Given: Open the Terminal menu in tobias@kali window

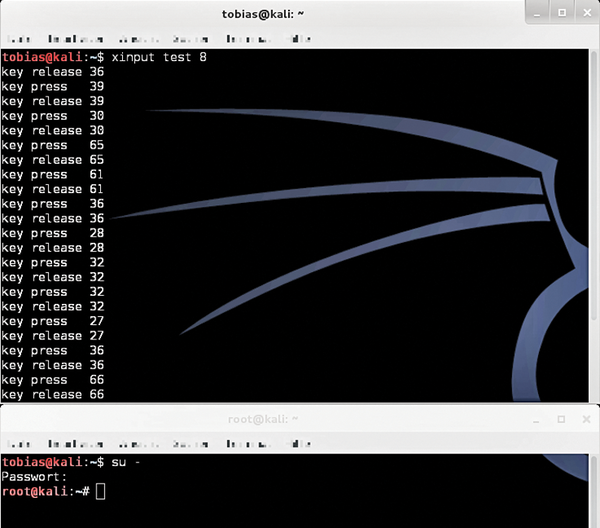Looking at the screenshot, I should pyautogui.click(x=249, y=39).
